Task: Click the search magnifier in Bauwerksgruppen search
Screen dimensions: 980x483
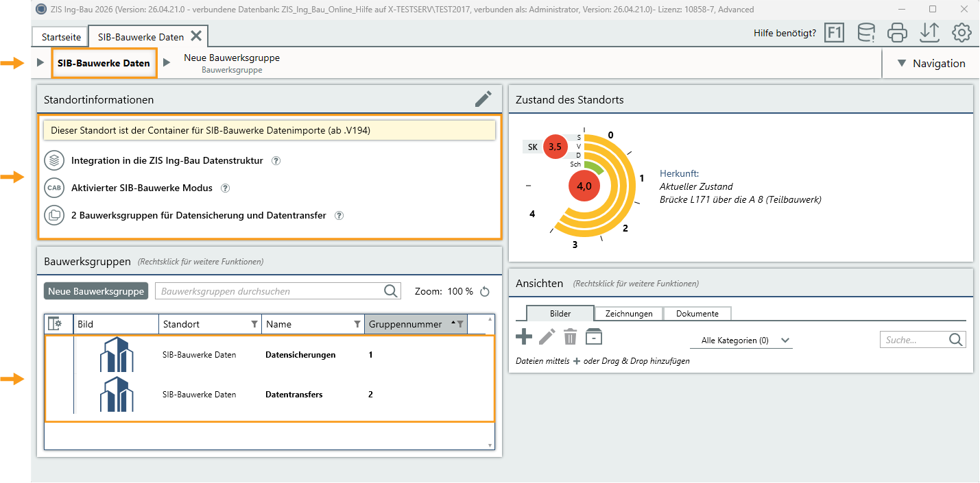Action: pos(391,291)
